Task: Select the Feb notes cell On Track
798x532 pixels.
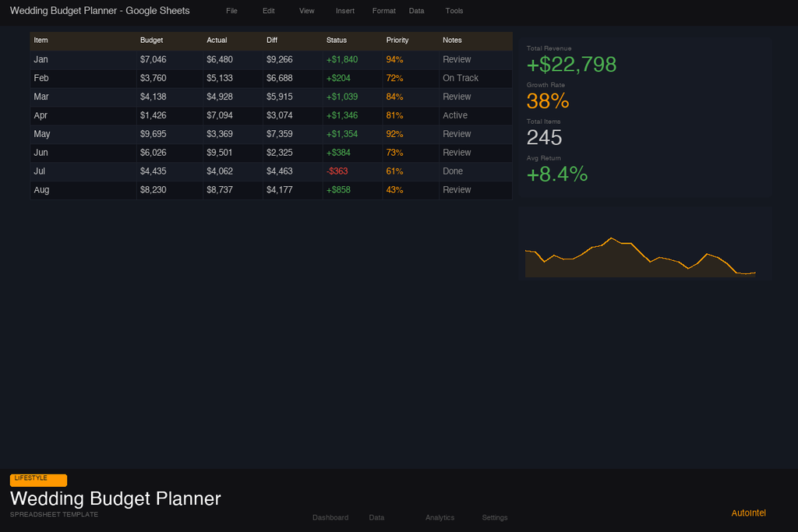Action: (475, 79)
